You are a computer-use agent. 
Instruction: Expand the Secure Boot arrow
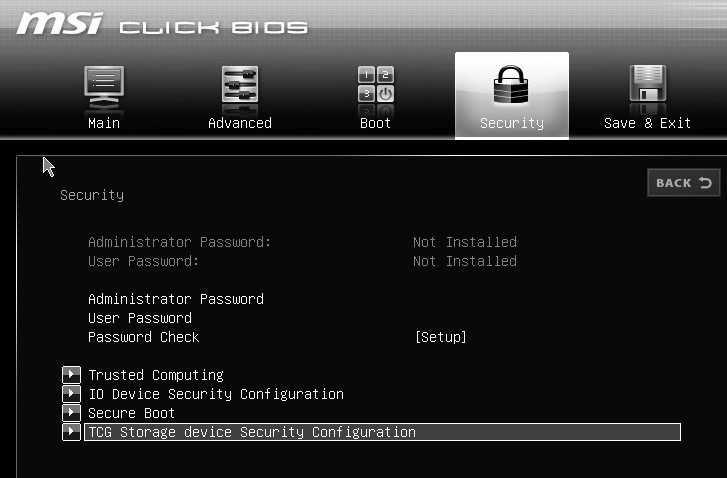tap(71, 413)
